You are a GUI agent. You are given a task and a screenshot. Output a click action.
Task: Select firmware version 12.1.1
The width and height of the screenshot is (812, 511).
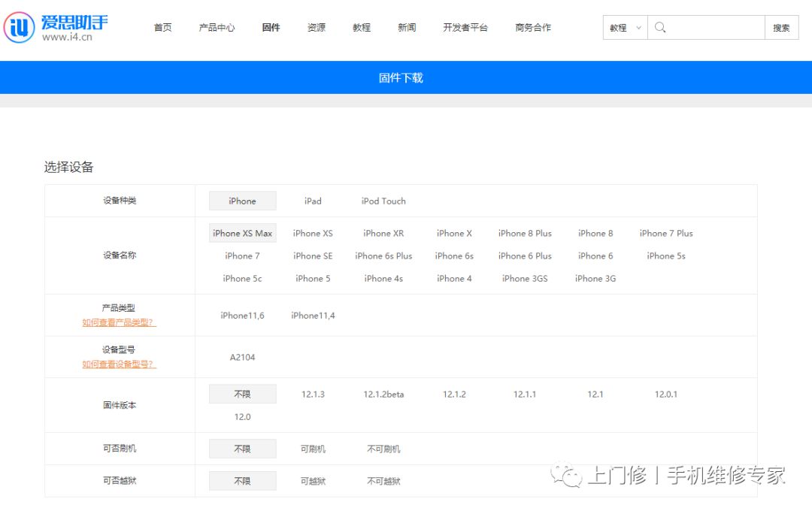coord(525,394)
